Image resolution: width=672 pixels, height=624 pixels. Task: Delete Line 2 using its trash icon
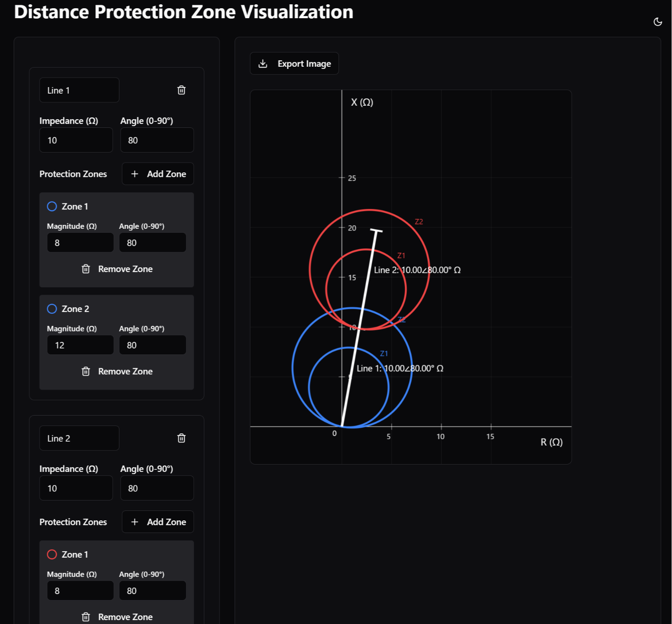point(182,438)
